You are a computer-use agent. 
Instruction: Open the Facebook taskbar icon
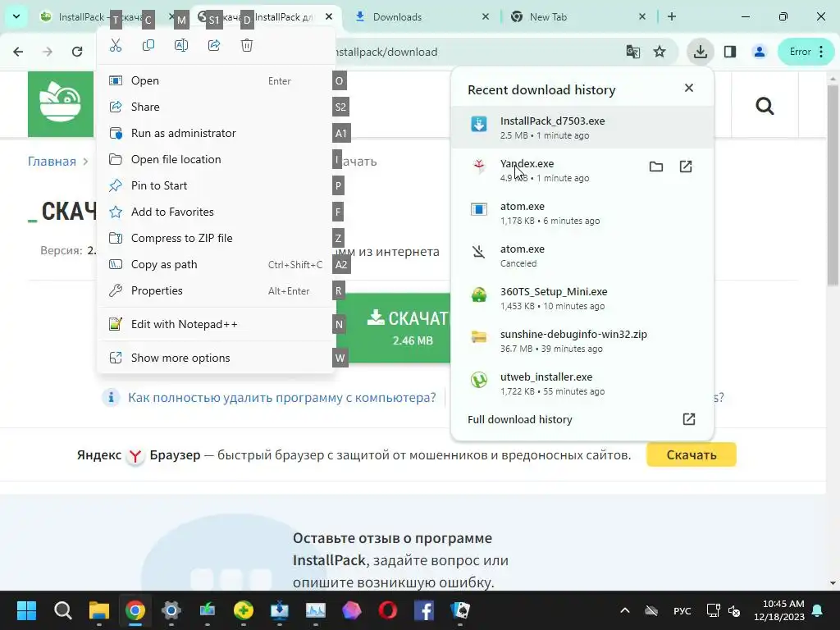(424, 610)
